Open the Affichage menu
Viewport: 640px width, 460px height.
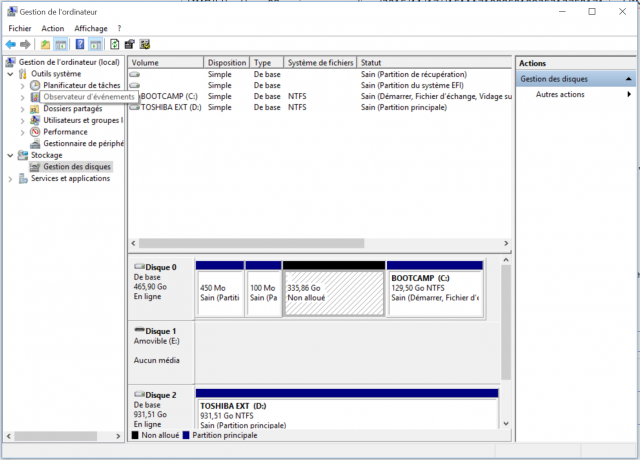click(91, 28)
